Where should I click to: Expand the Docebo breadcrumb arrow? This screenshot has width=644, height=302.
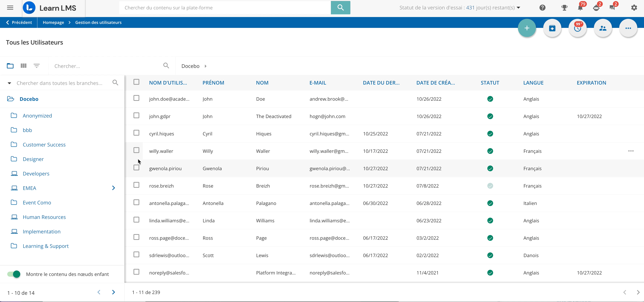206,66
